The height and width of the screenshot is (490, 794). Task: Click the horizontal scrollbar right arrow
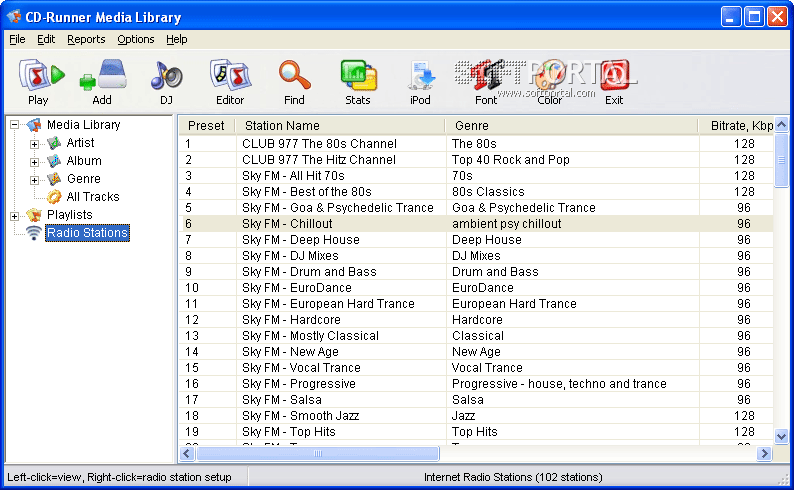point(764,454)
